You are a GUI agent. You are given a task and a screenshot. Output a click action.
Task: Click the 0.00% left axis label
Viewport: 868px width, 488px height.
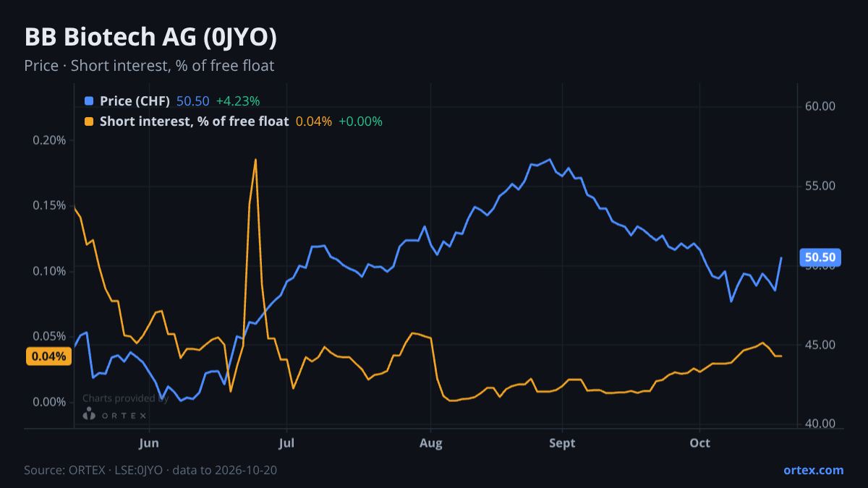tap(50, 402)
